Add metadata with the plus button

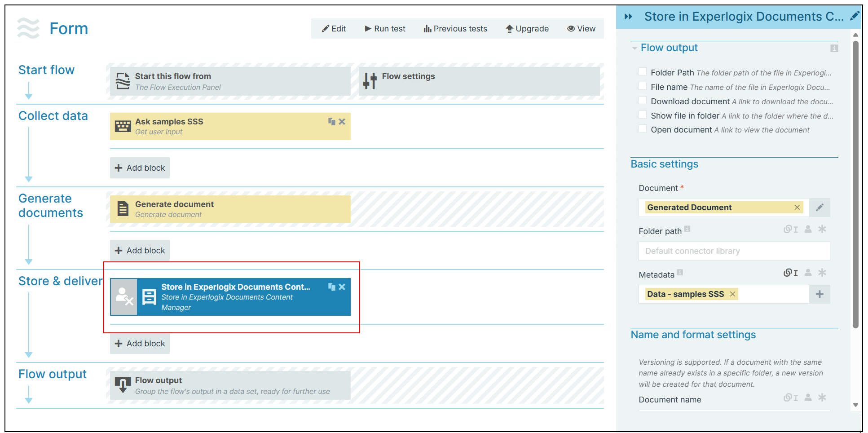[x=820, y=294]
